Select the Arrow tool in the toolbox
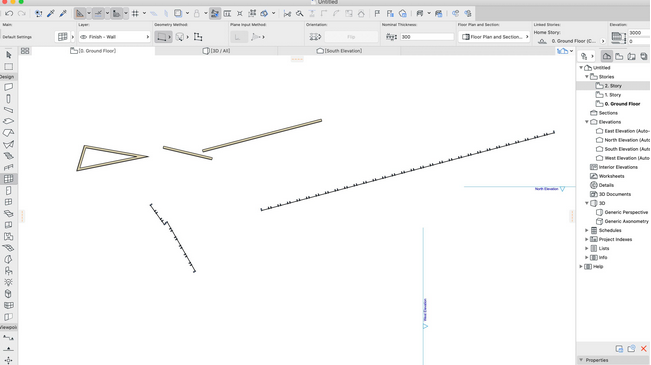Screen dimensions: 651x365 (x=8, y=55)
